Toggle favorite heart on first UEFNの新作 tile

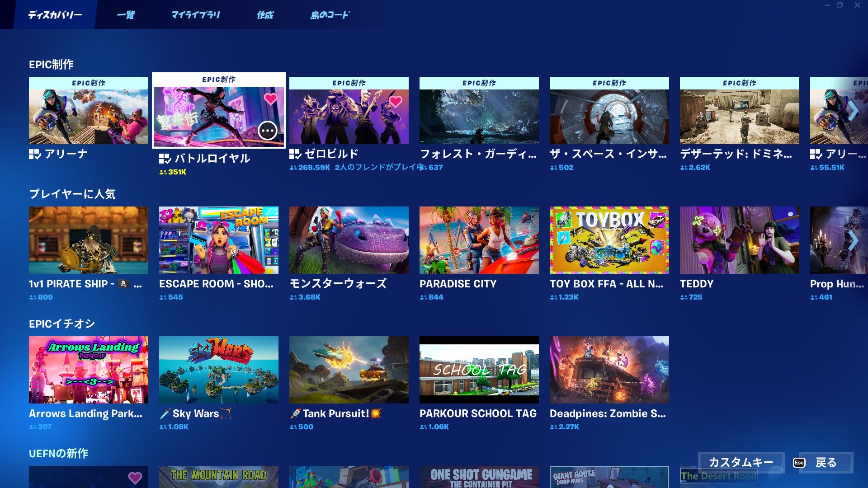(x=135, y=478)
